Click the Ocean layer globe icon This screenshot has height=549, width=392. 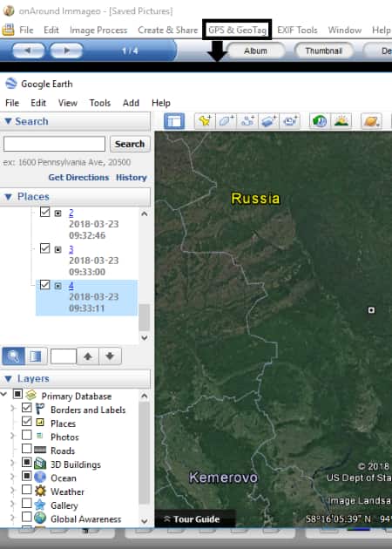pyautogui.click(x=40, y=478)
